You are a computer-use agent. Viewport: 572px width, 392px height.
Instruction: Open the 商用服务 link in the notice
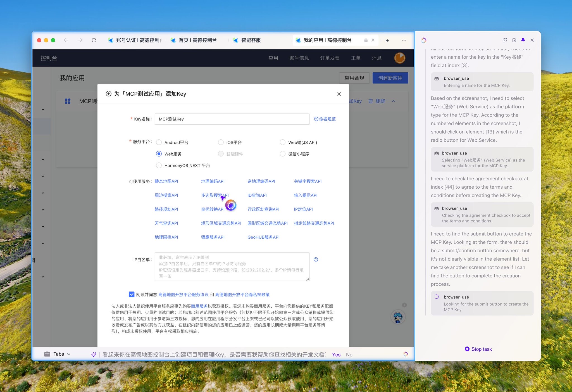tap(199, 306)
